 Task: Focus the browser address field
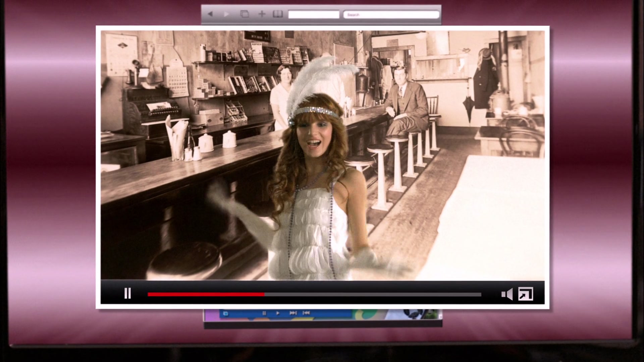click(x=314, y=14)
